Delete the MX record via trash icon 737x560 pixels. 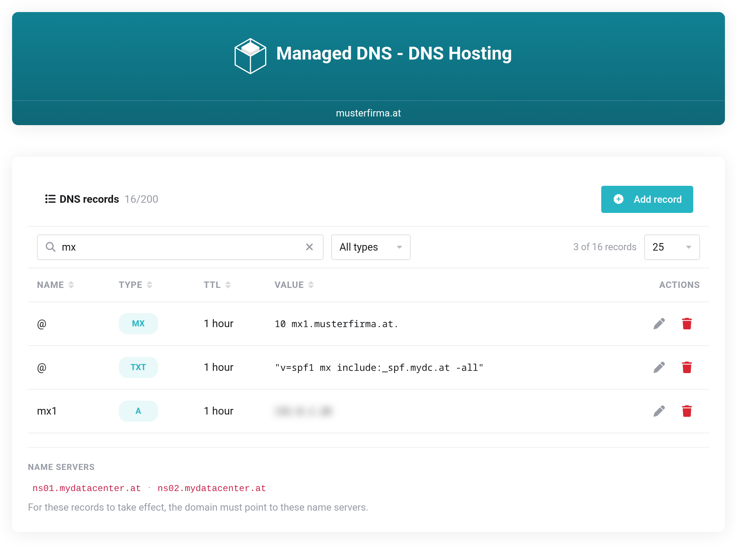point(687,324)
